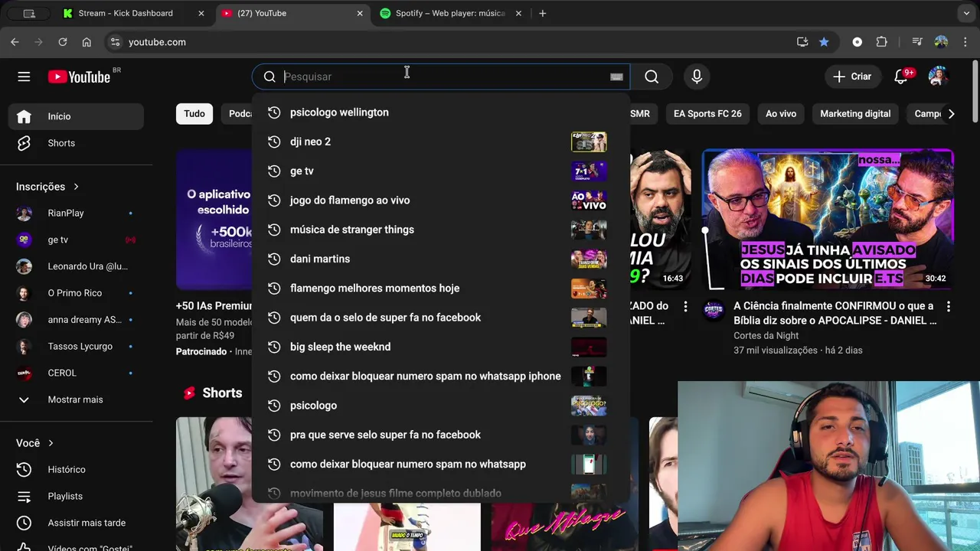The image size is (980, 551).
Task: Open Assistir mais tarde
Action: coord(77,523)
